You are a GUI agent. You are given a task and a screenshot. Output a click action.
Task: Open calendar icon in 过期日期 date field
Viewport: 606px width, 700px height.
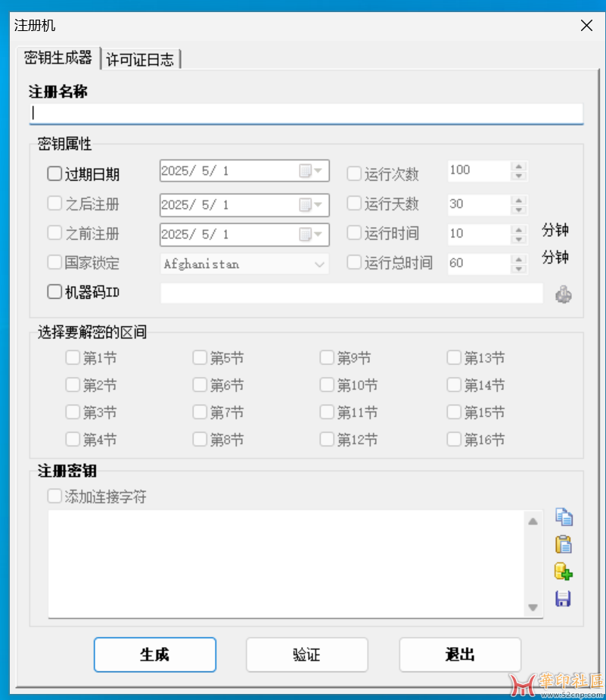(305, 170)
